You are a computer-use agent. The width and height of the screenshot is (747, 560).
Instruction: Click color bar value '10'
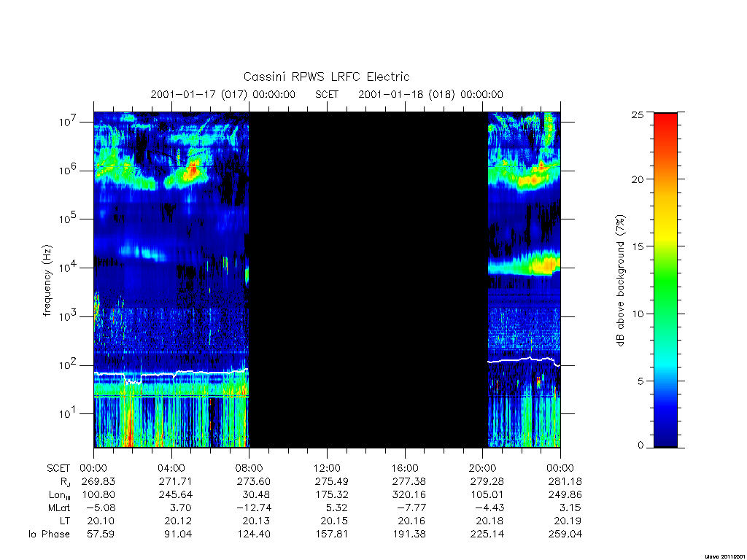638,314
